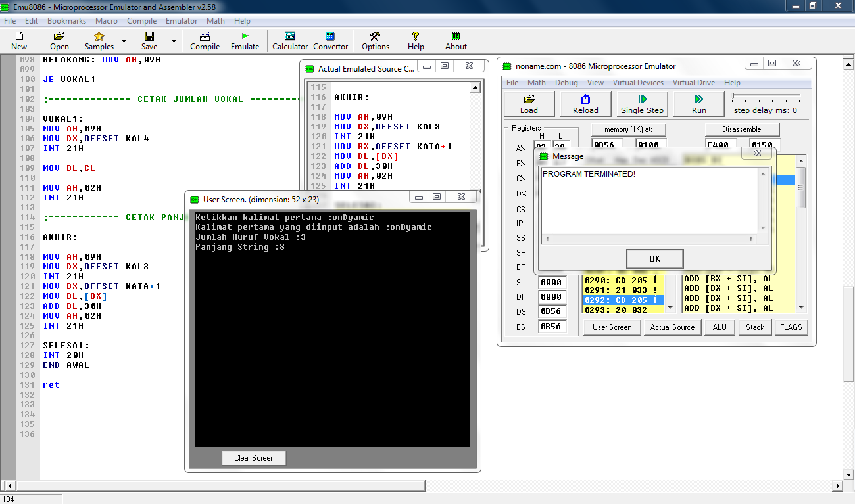Click the ES register value field
Viewport: 855px width, 504px height.
552,327
